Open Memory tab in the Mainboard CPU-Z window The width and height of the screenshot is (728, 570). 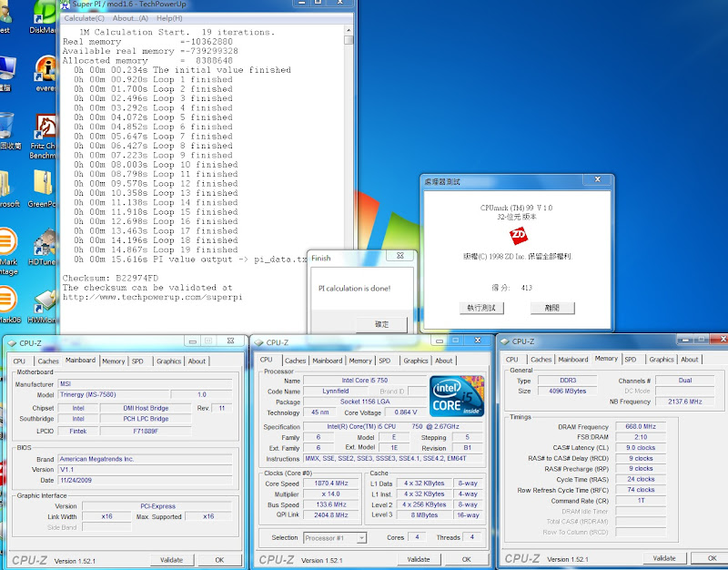(x=113, y=361)
